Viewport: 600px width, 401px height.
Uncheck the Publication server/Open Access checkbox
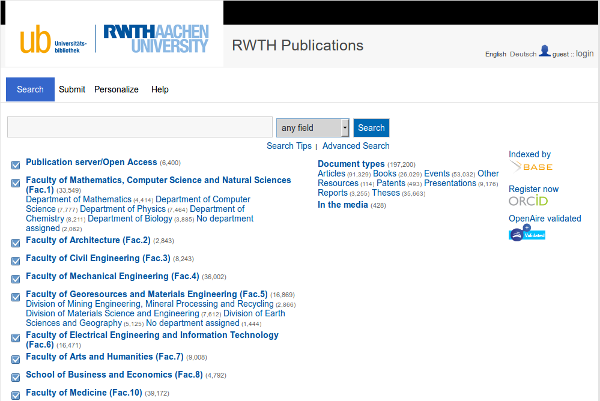(15, 165)
